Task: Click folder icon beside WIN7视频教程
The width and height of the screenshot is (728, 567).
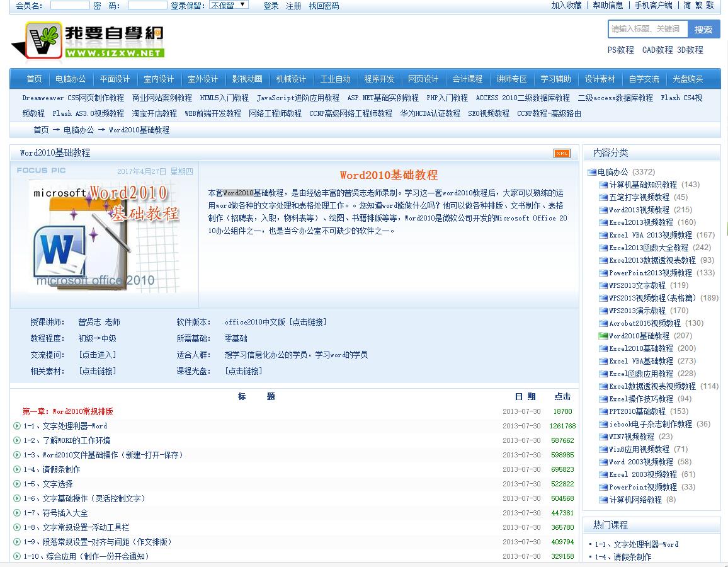Action: pos(603,437)
